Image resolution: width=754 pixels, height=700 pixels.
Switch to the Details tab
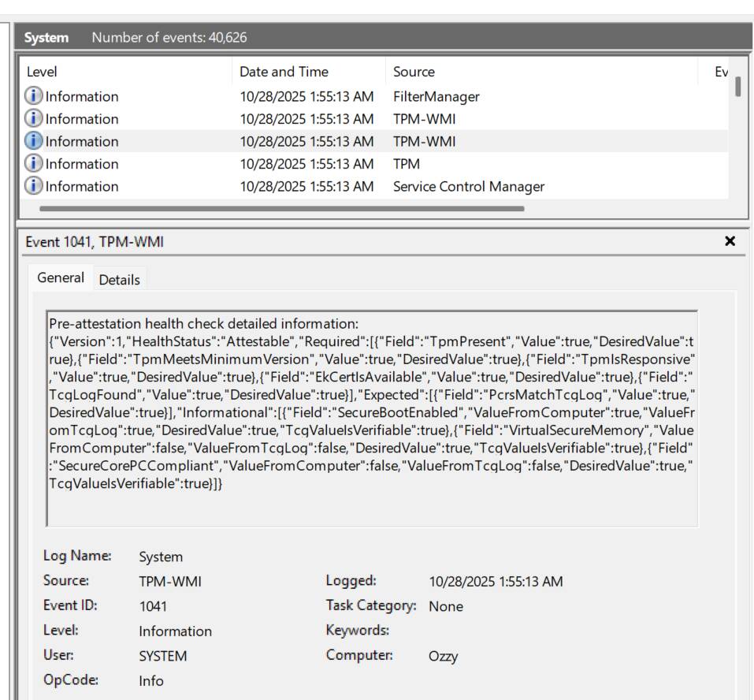tap(120, 280)
